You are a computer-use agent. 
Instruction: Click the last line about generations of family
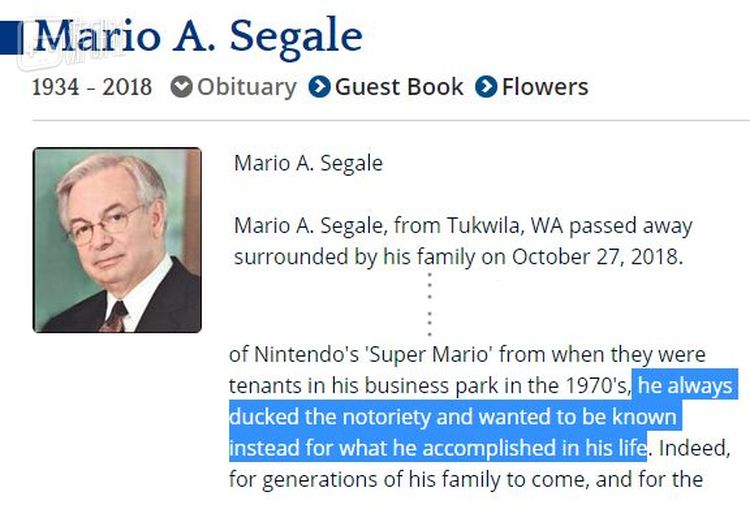tap(465, 479)
